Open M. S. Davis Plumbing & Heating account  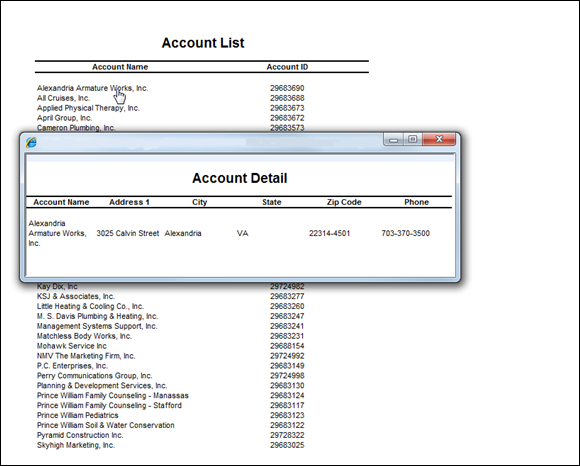pos(97,316)
